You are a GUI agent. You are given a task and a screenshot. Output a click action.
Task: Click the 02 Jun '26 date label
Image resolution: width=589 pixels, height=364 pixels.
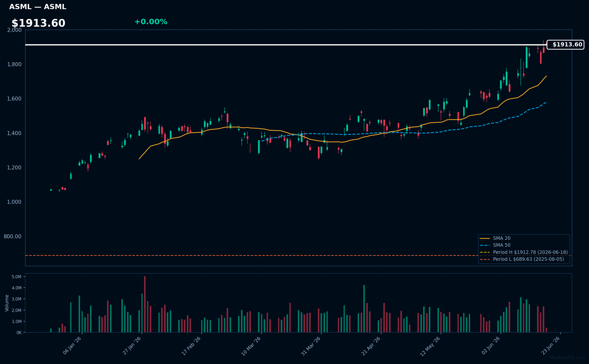pos(491,346)
